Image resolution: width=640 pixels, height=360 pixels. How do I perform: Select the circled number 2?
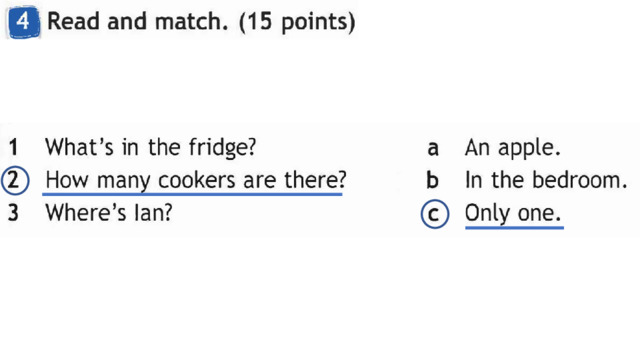(15, 180)
